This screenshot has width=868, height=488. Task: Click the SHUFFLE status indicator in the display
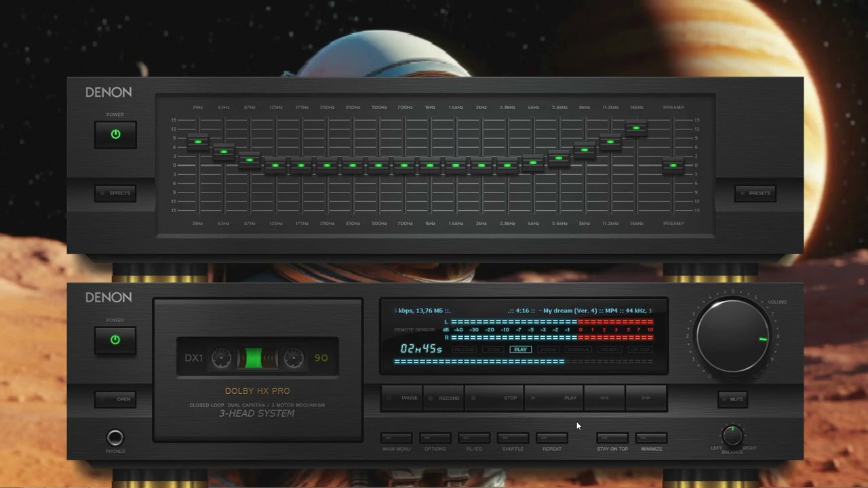coord(578,350)
